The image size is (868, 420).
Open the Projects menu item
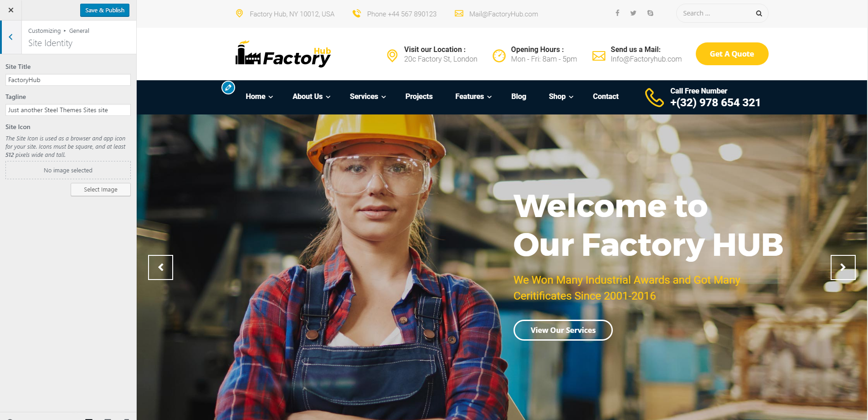[x=419, y=97]
